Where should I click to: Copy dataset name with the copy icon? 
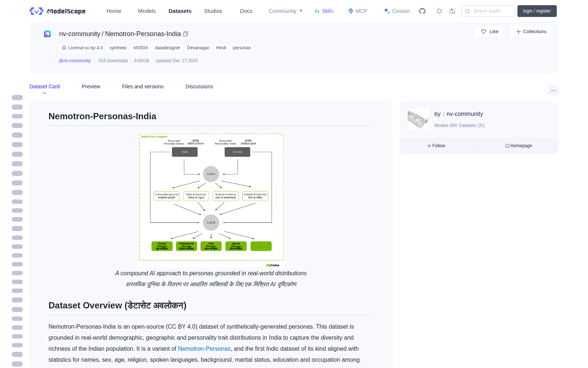(x=186, y=34)
